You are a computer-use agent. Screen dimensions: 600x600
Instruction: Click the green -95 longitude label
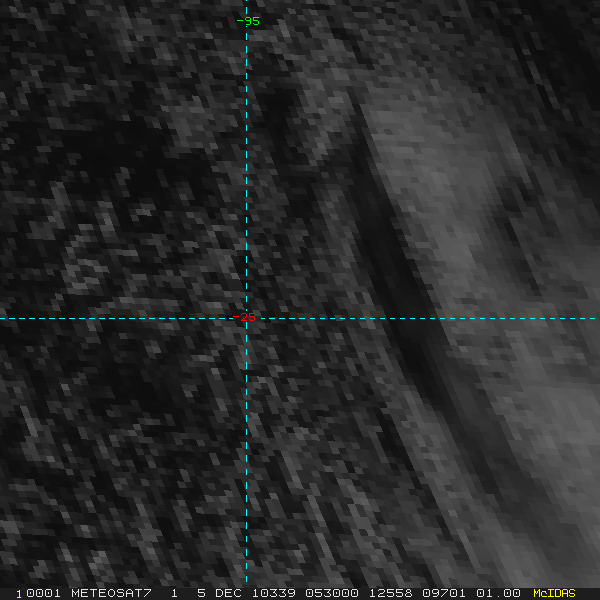point(247,21)
